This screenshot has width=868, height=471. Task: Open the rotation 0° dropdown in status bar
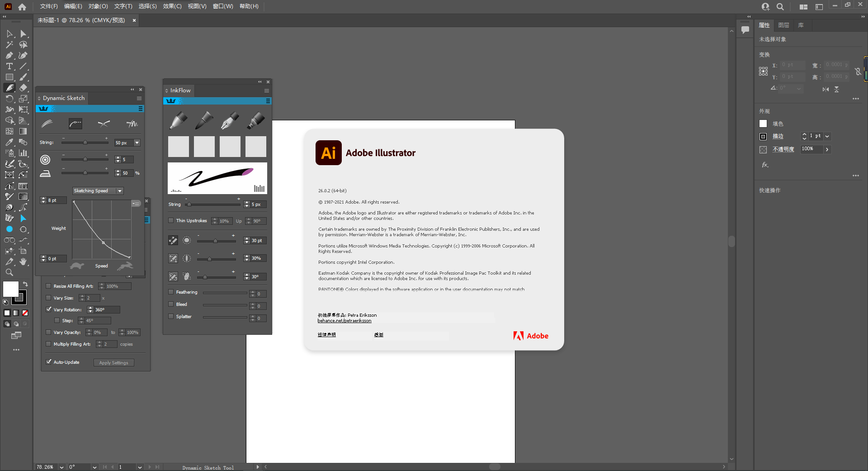[94, 467]
